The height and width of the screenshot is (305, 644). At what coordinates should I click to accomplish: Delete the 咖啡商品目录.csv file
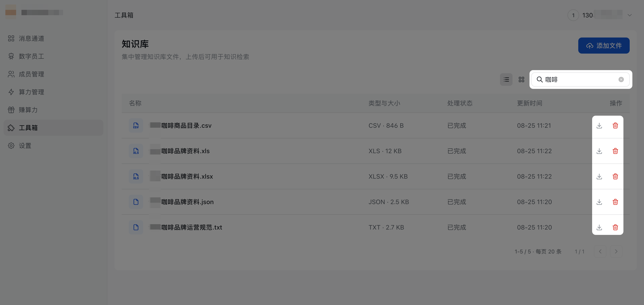(x=615, y=125)
